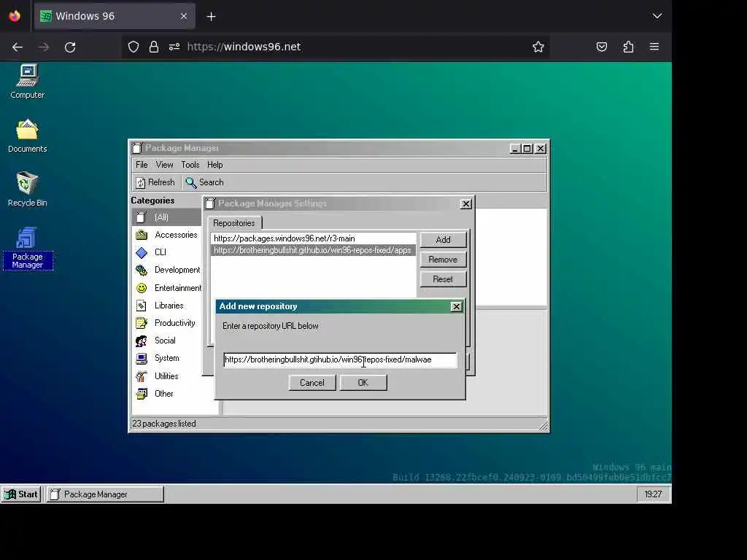The width and height of the screenshot is (747, 560).
Task: Open the Firefox extensions menu
Action: (x=628, y=47)
